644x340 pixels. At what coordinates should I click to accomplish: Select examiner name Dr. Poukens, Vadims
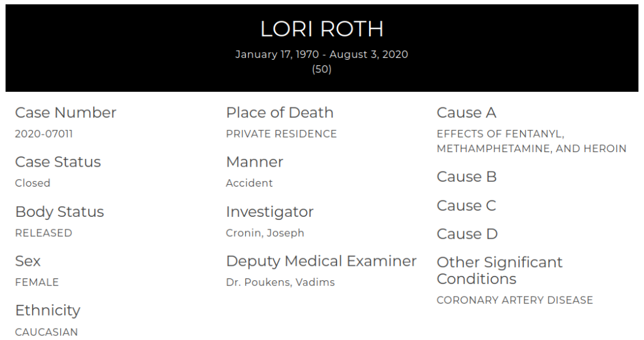280,283
